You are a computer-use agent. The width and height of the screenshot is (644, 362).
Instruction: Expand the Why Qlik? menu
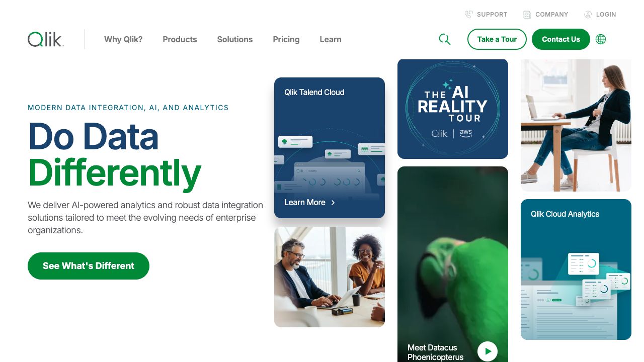(x=123, y=39)
